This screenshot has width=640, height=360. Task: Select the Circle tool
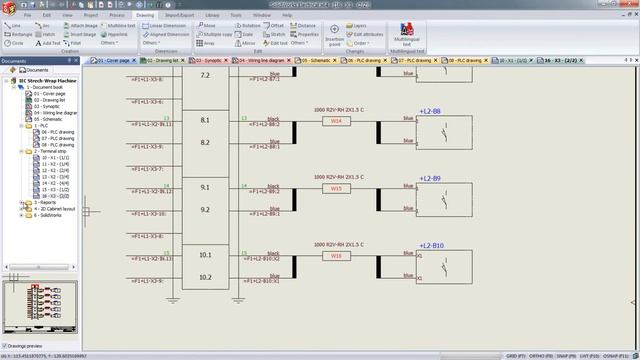point(14,43)
